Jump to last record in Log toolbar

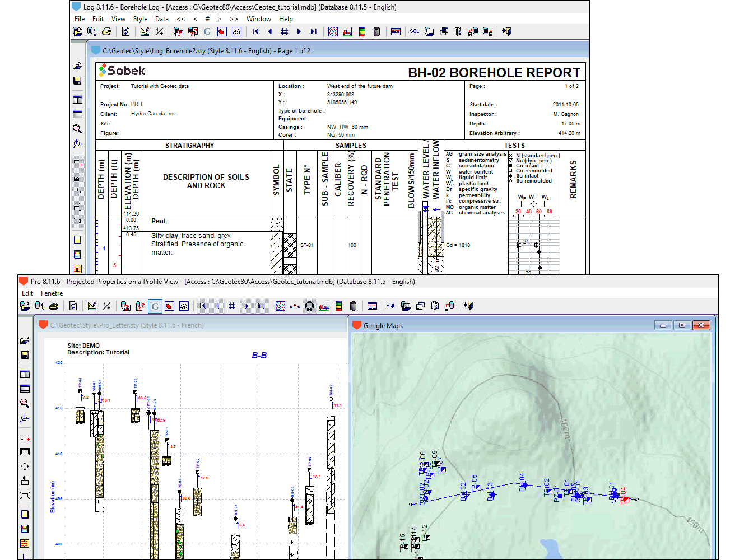(314, 32)
